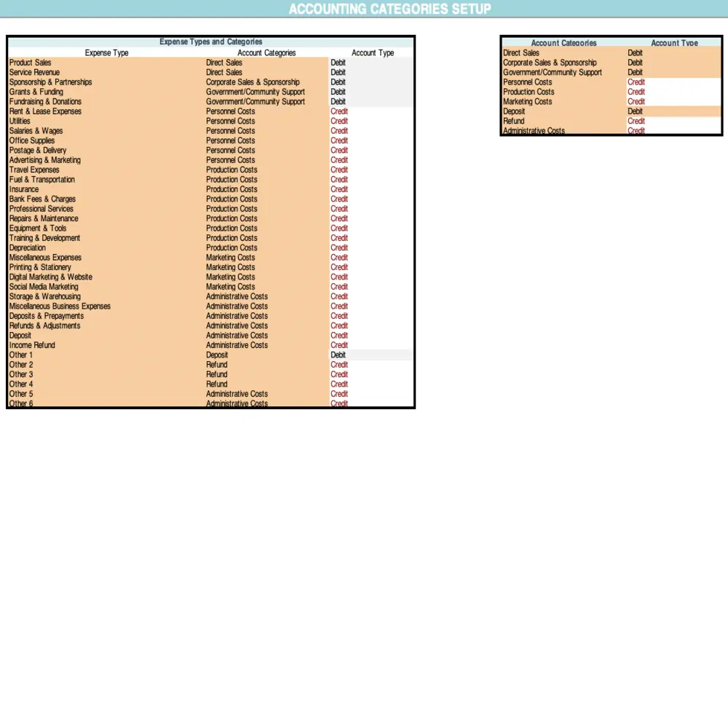This screenshot has height=728, width=728.
Task: Click the Rent & Lease Expenses cell
Action: (45, 111)
